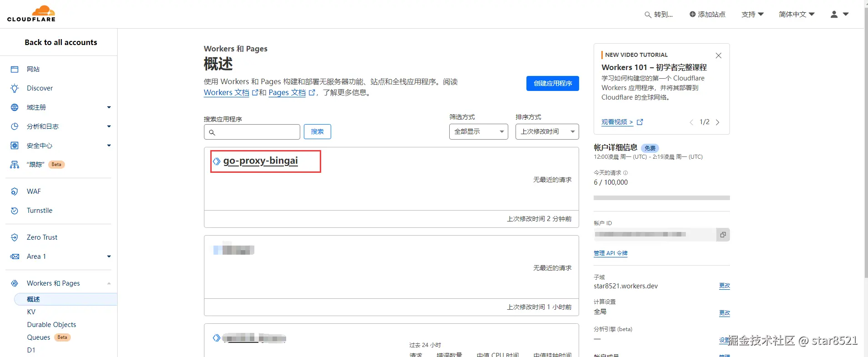Click the Workers 和 Pages sidebar icon

15,283
